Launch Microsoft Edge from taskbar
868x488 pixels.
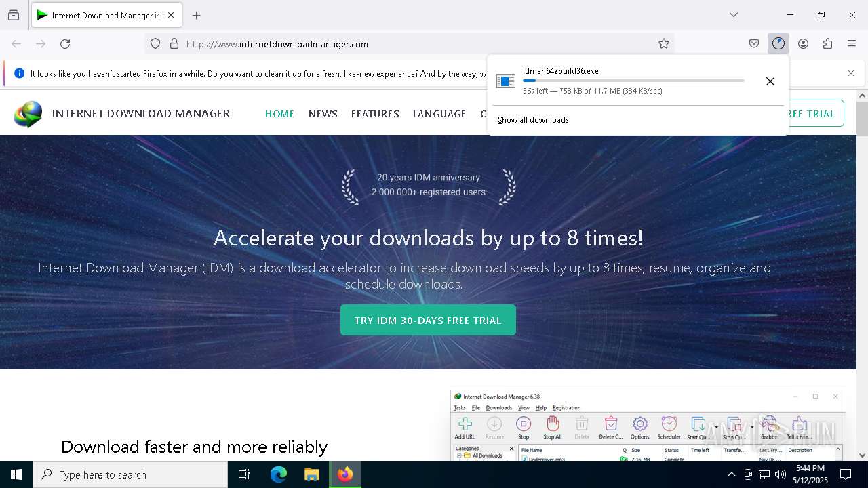click(x=279, y=474)
